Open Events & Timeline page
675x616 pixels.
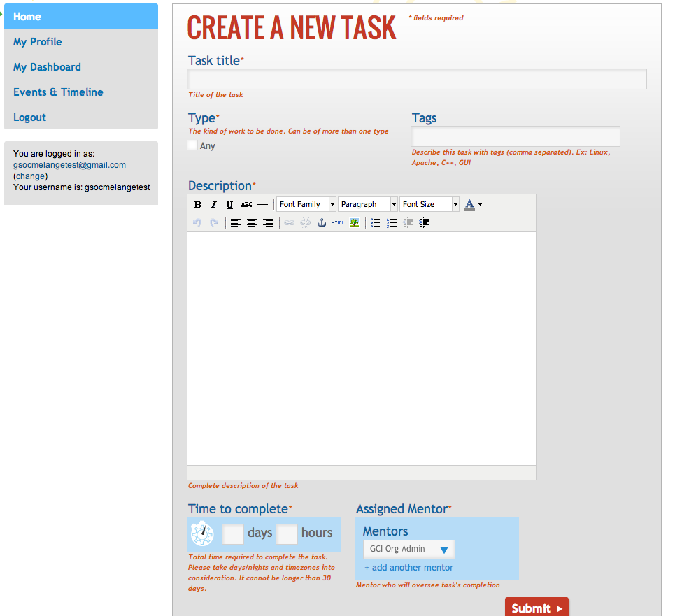pos(58,92)
